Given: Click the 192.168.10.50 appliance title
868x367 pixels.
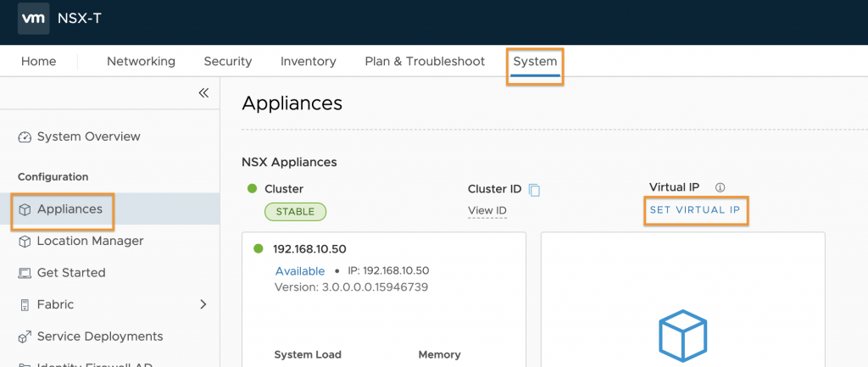Looking at the screenshot, I should 309,248.
